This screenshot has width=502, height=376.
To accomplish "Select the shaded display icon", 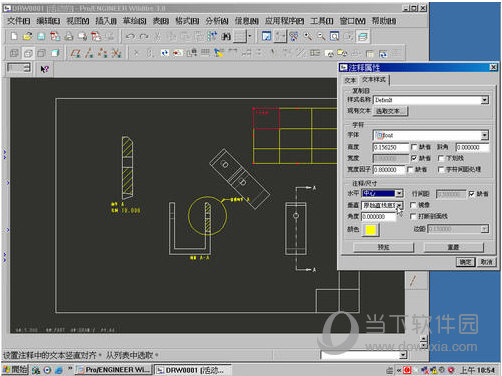I will click(x=55, y=53).
